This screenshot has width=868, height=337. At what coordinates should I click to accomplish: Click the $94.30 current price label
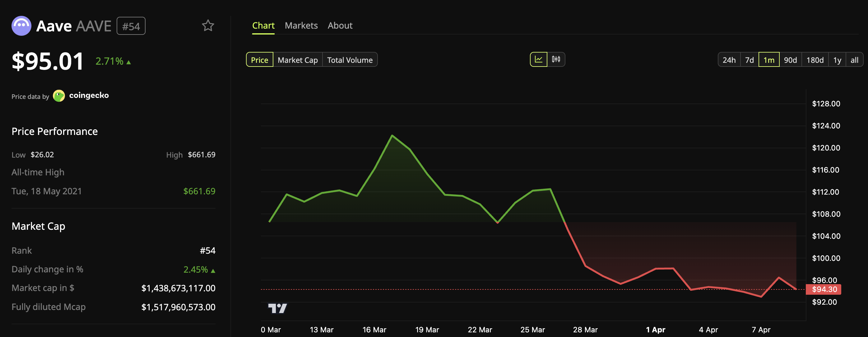click(824, 289)
